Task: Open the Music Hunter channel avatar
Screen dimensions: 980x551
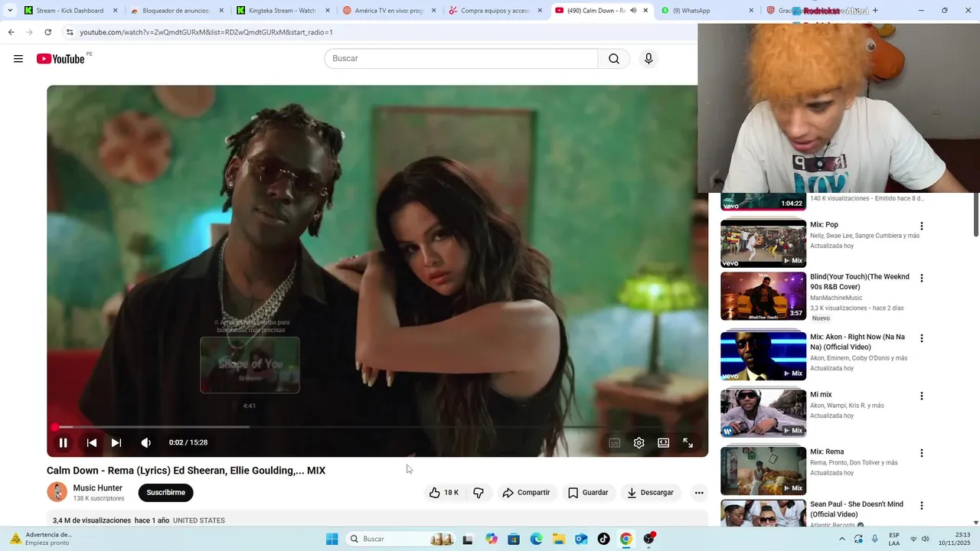Action: pyautogui.click(x=57, y=492)
